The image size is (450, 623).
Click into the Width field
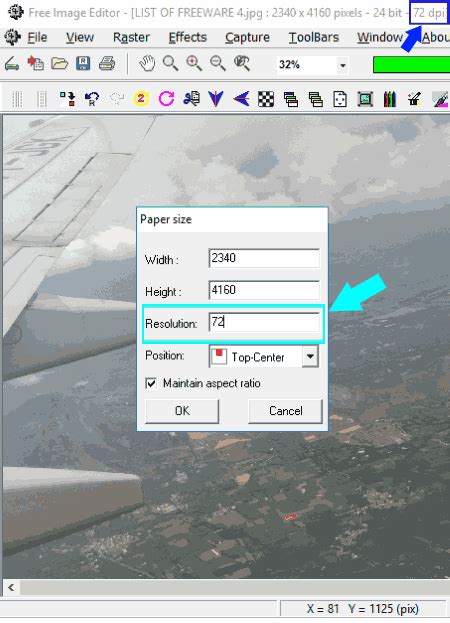click(264, 258)
